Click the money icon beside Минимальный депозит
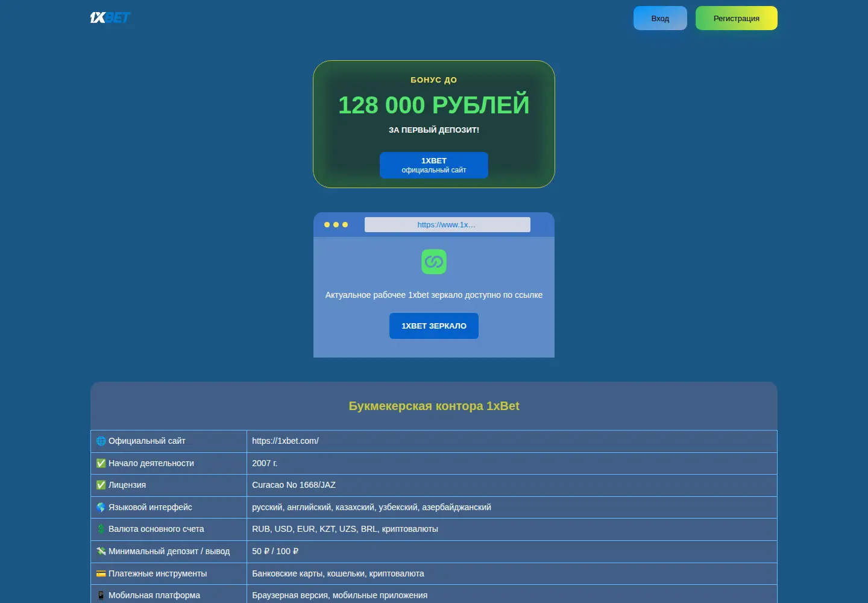868x603 pixels. tap(101, 551)
